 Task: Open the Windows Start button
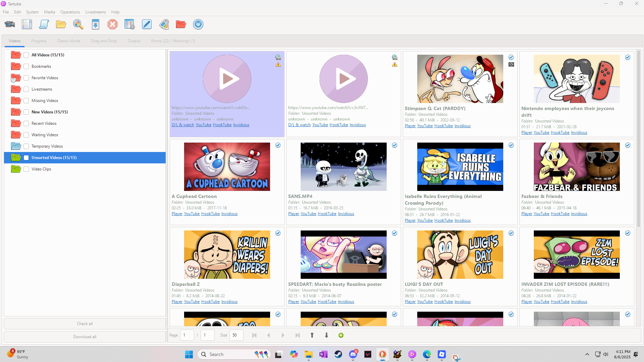(x=189, y=354)
